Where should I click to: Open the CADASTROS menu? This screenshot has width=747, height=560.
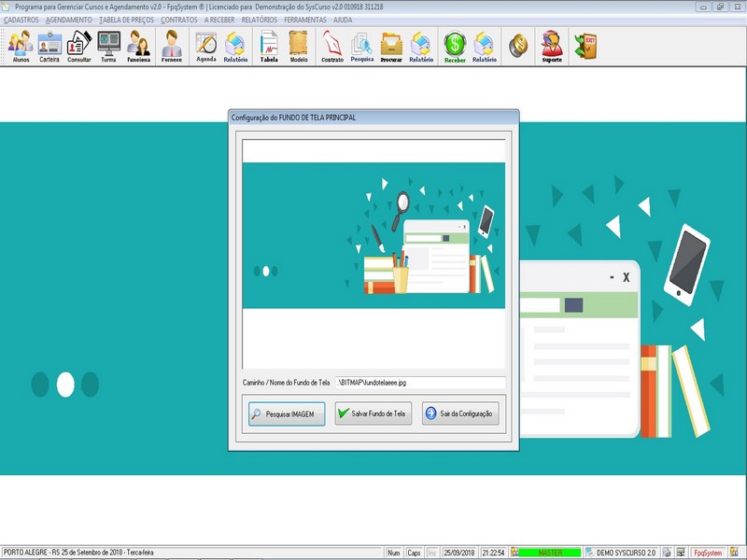(x=21, y=20)
